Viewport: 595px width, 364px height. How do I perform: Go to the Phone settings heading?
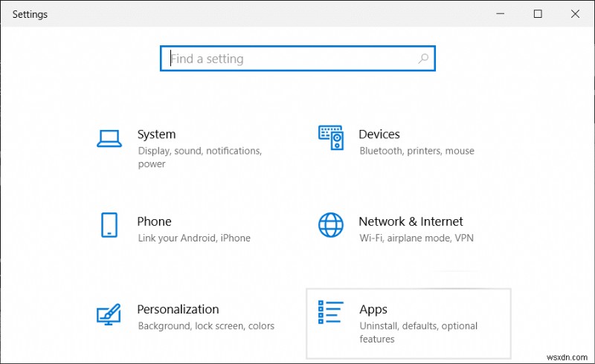coord(154,221)
